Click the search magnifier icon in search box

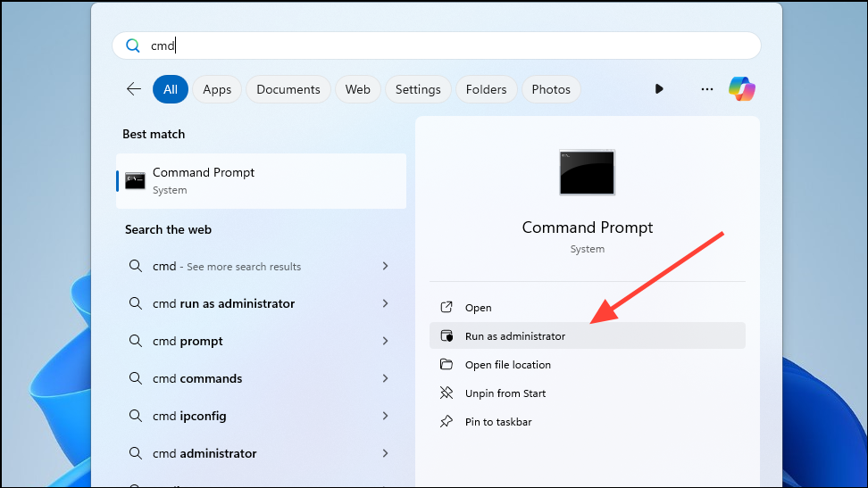133,45
